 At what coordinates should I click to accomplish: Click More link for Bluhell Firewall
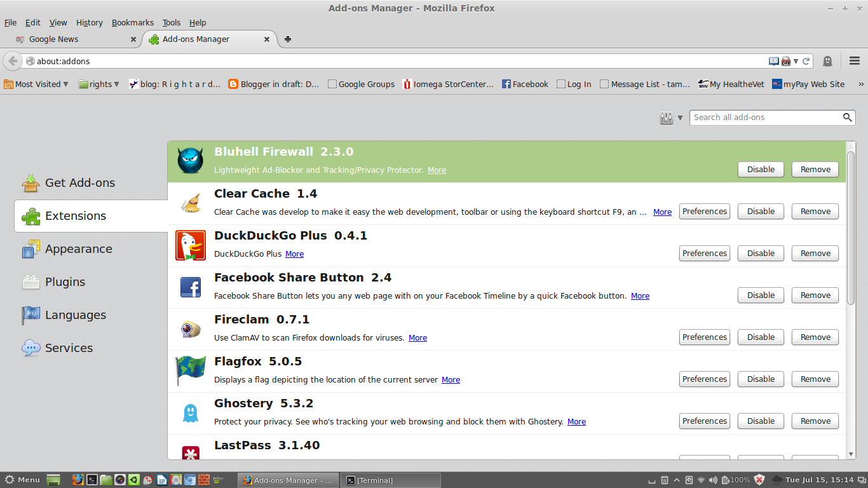click(x=437, y=170)
